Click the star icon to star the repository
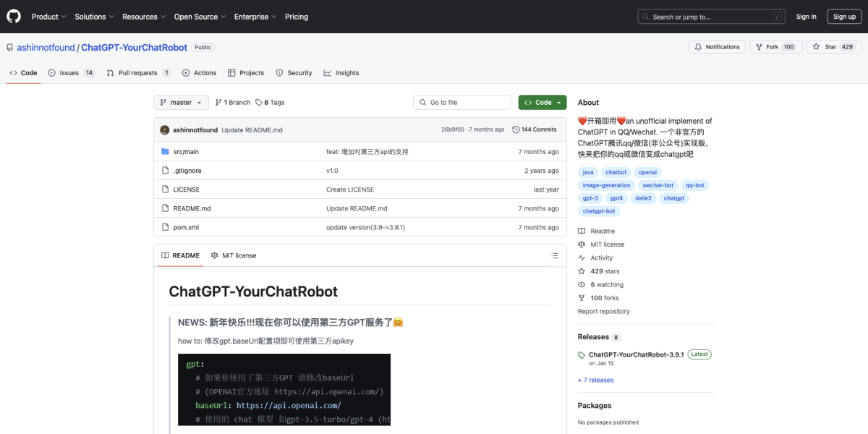 pos(814,46)
